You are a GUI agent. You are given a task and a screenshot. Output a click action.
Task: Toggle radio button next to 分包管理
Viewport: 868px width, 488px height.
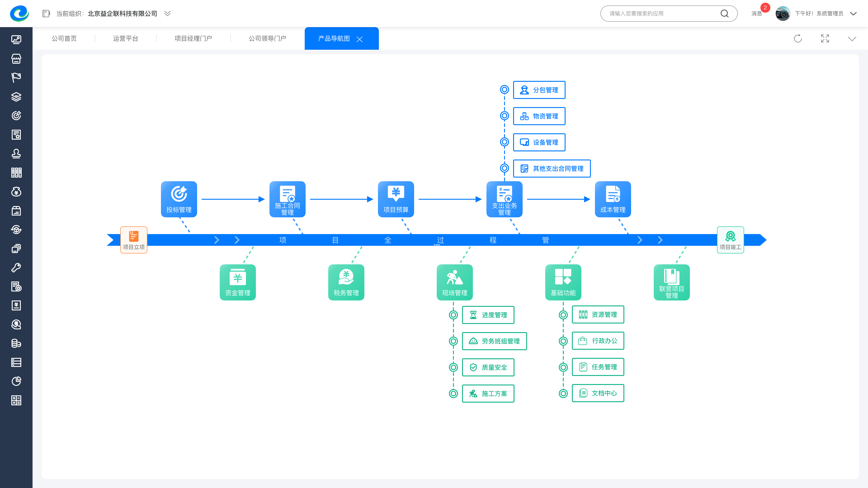(x=504, y=89)
